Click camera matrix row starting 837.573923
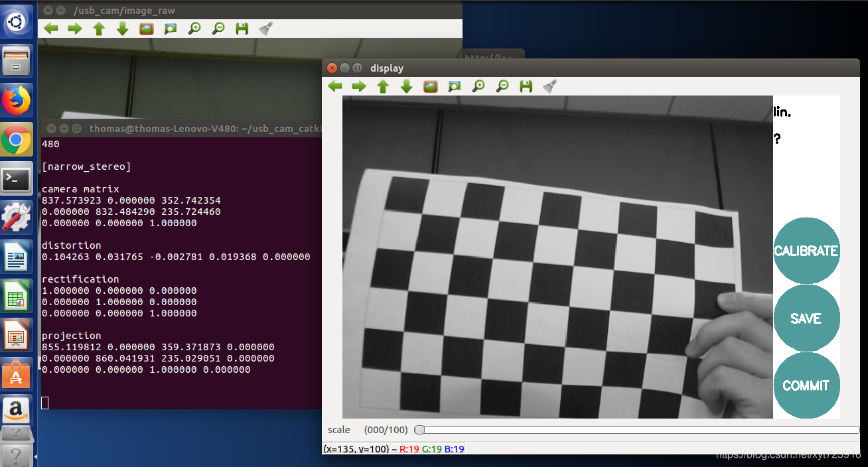This screenshot has height=467, width=868. (x=131, y=200)
